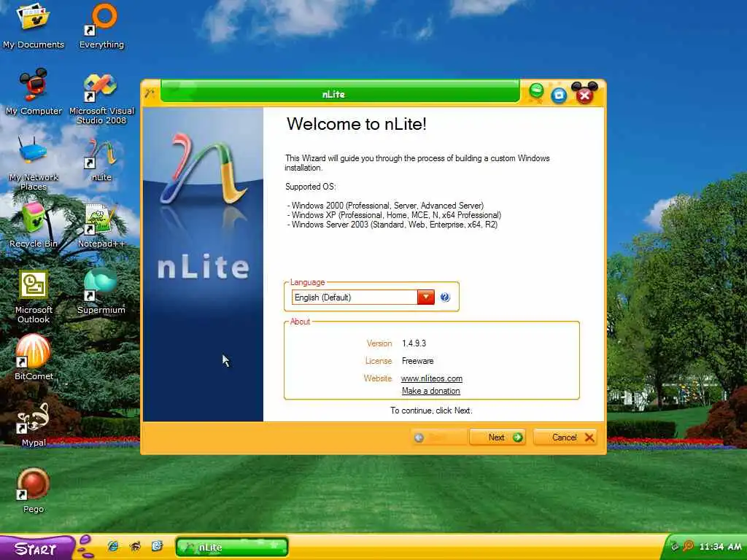This screenshot has height=560, width=747.
Task: Maximize the nLite window
Action: point(560,96)
